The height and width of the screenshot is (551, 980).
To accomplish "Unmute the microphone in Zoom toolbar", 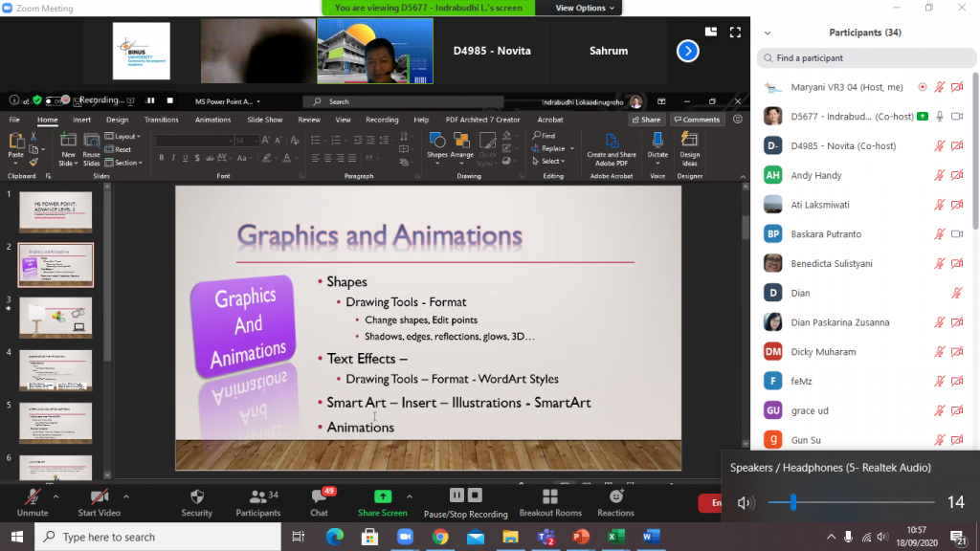I will click(x=33, y=497).
